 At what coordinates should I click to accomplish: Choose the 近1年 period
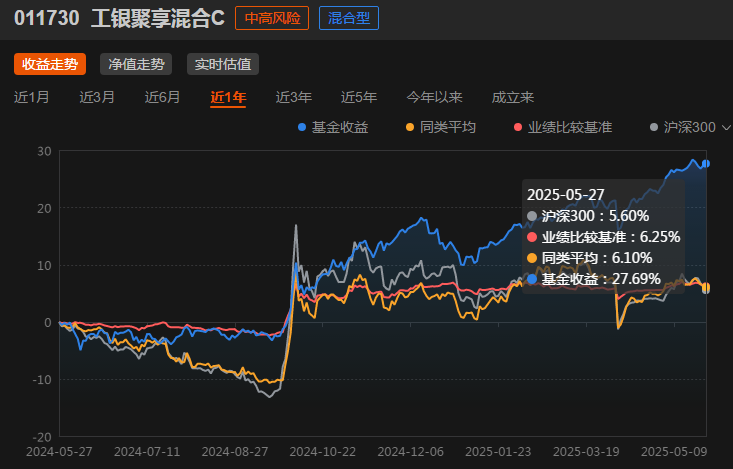(x=228, y=97)
